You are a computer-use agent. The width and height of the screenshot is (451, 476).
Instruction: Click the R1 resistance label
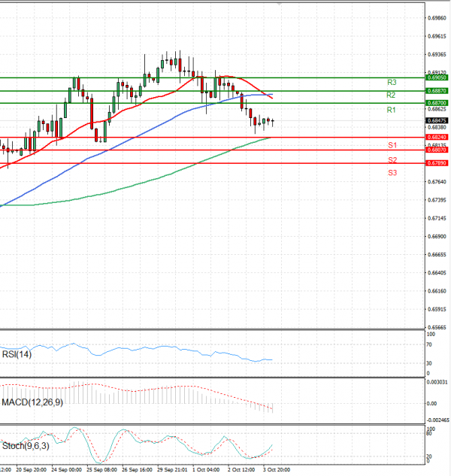pos(391,110)
